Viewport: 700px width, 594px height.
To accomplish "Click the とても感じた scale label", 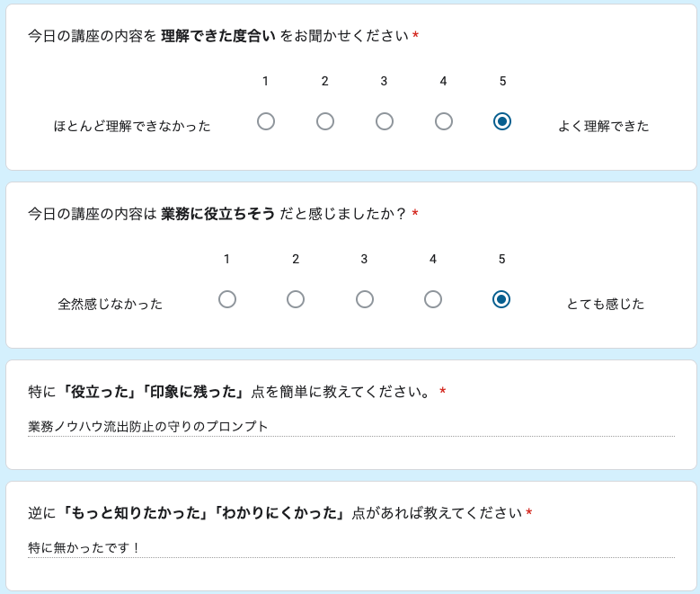I will coord(605,304).
